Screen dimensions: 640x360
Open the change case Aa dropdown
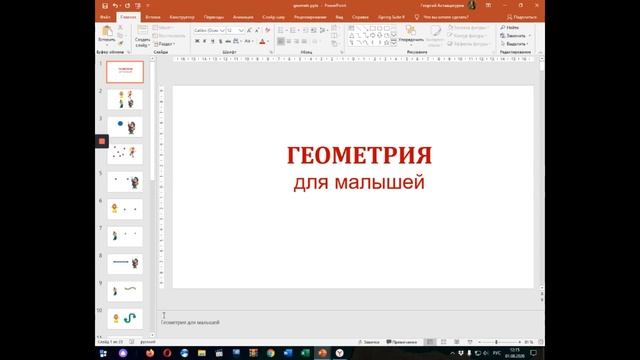point(248,41)
